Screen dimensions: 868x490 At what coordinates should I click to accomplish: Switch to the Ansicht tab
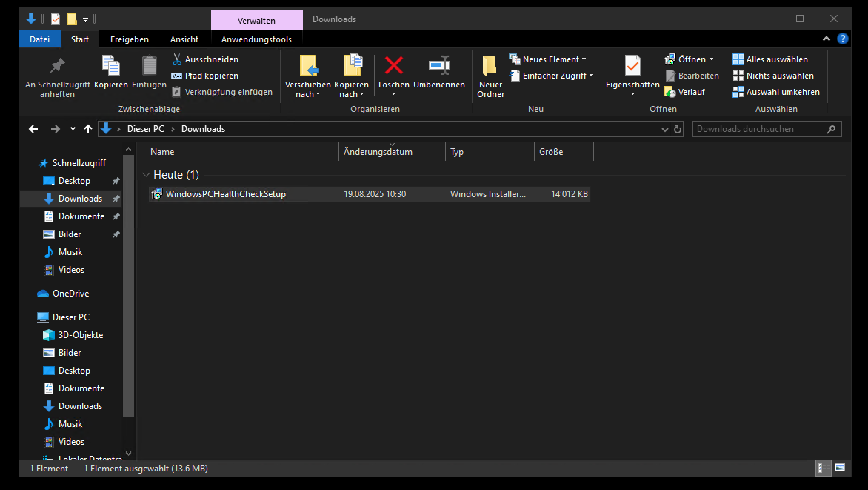[184, 39]
